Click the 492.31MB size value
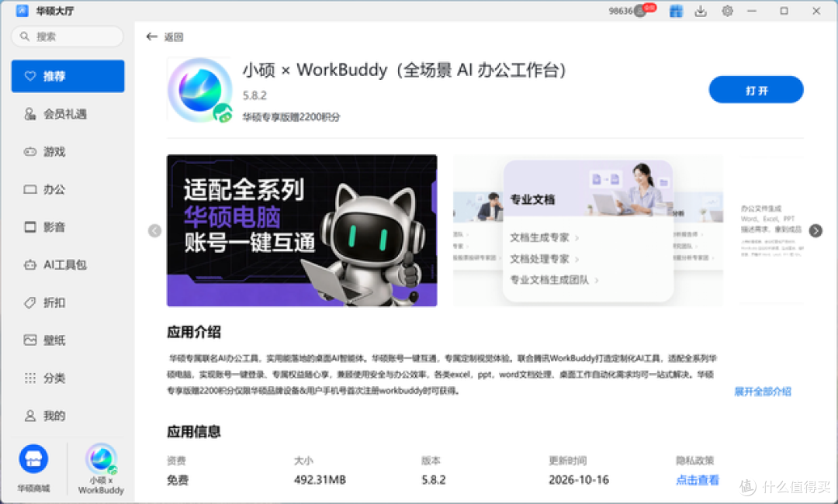The image size is (838, 504). 320,480
